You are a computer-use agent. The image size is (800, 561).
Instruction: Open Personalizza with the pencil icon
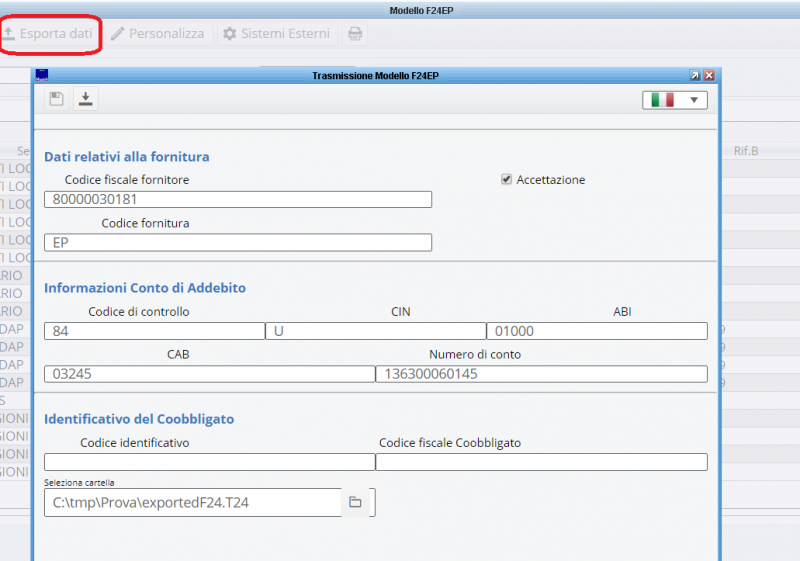tap(157, 34)
